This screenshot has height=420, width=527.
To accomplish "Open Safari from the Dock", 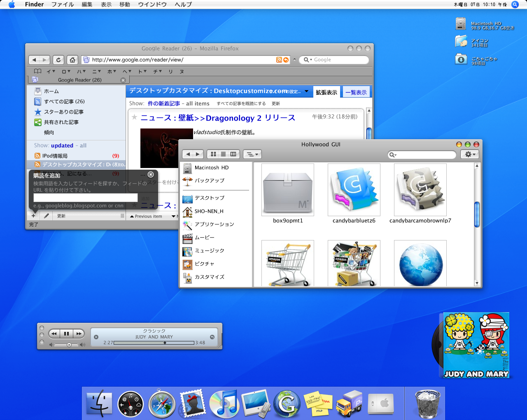I will pyautogui.click(x=162, y=404).
